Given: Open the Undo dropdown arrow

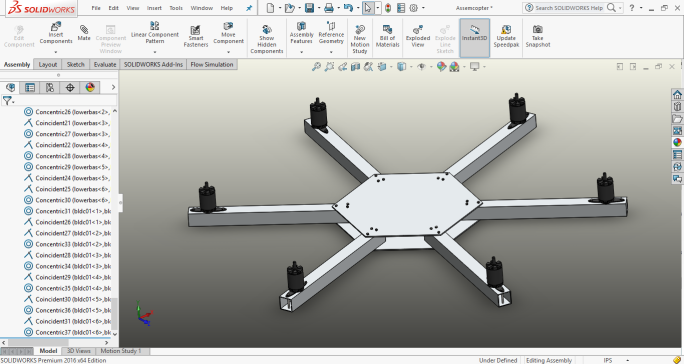Looking at the screenshot, I should pos(358,8).
